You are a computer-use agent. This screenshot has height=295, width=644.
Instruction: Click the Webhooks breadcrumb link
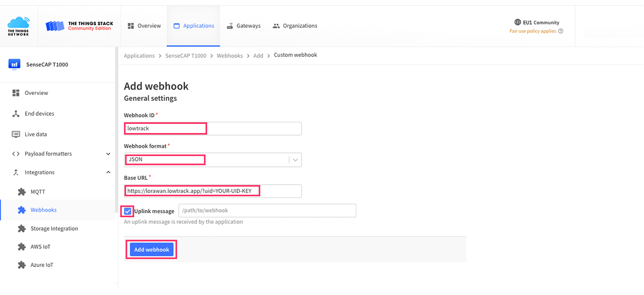pyautogui.click(x=230, y=56)
